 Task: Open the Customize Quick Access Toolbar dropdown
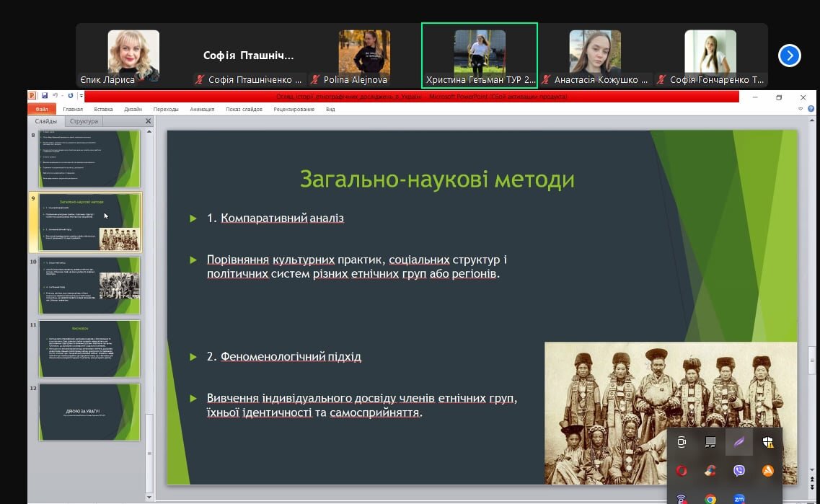[x=81, y=96]
